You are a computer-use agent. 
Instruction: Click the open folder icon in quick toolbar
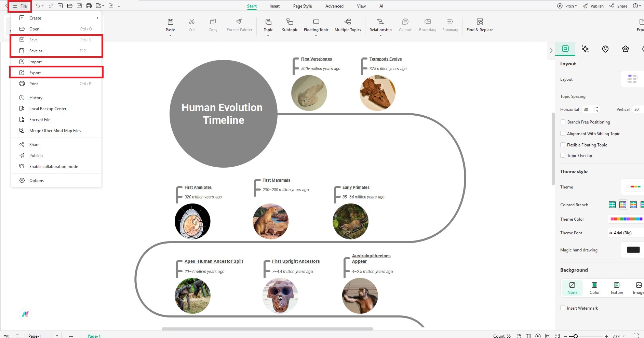click(x=70, y=6)
